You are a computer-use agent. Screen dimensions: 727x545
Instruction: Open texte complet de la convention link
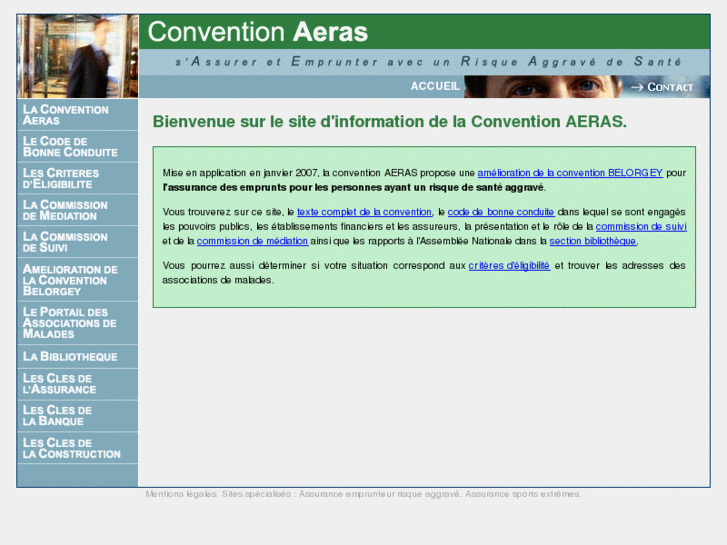click(x=364, y=212)
